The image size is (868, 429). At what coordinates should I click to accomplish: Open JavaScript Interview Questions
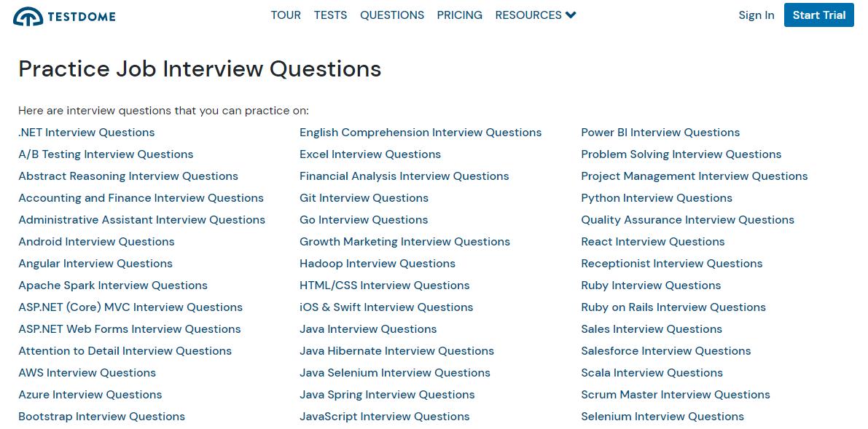(x=385, y=417)
